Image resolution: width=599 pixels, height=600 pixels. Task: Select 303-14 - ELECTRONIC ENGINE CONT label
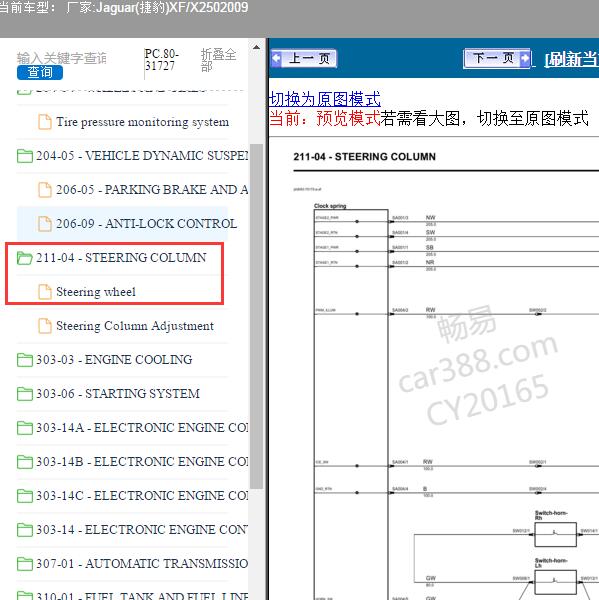[142, 530]
